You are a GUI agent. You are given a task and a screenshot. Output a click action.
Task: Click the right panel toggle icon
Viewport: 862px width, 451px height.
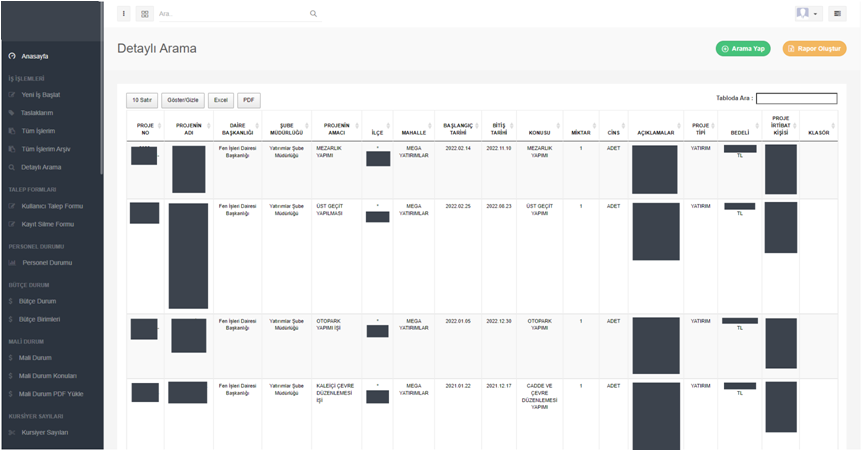837,14
